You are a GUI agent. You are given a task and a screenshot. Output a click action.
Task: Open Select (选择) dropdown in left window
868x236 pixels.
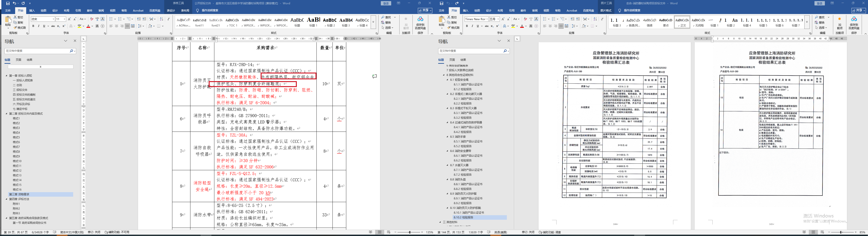coord(388,28)
